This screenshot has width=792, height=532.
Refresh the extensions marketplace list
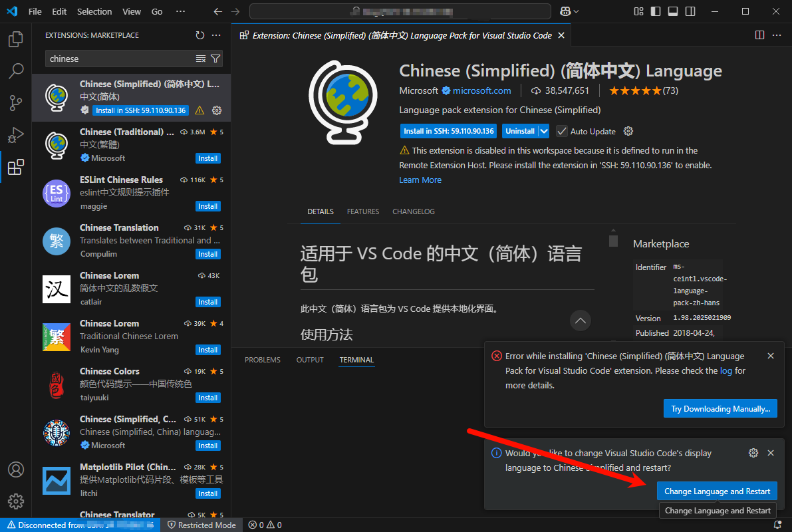pos(200,35)
